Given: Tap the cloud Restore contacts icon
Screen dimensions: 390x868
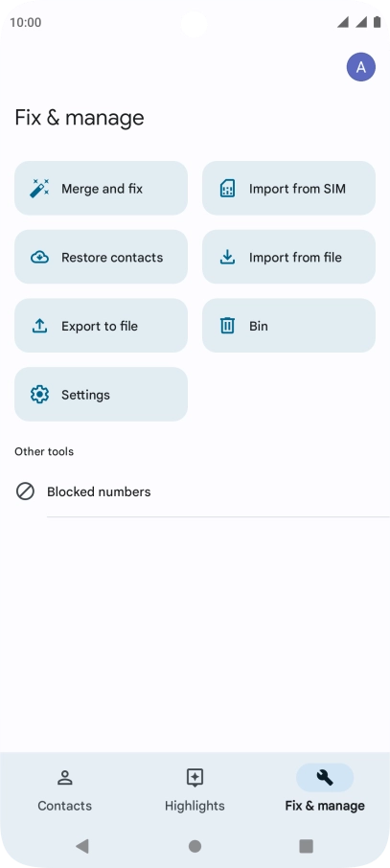Looking at the screenshot, I should 39,257.
